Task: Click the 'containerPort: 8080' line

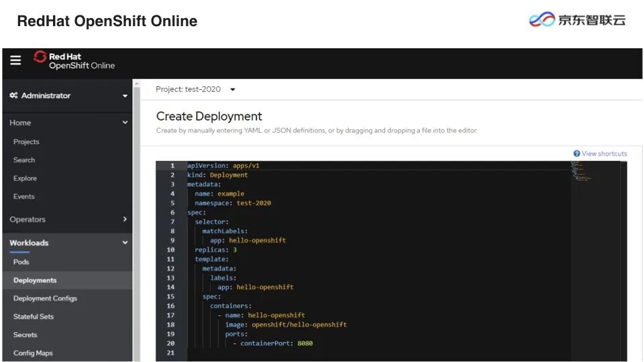Action: [273, 343]
